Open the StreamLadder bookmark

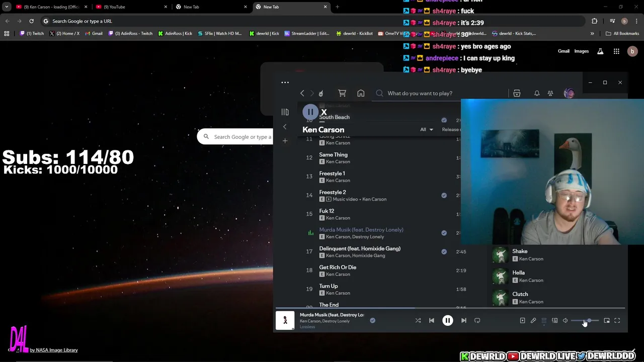click(307, 34)
